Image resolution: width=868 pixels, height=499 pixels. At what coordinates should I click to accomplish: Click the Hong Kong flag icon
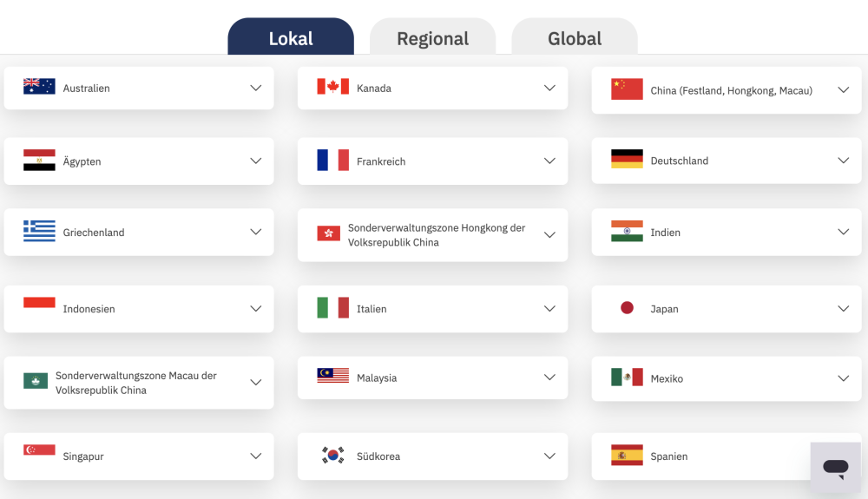328,233
